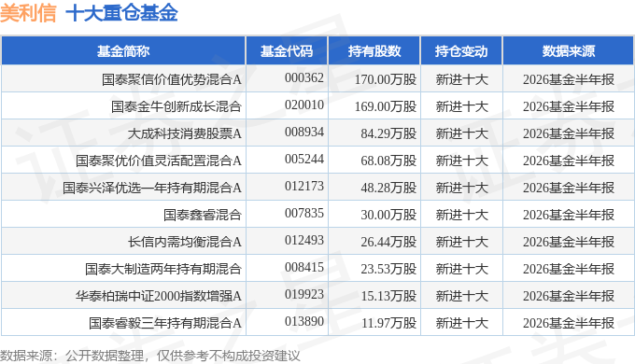Image resolution: width=635 pixels, height=364 pixels.
Task: Click fund 国泰兴泽优选一年持有期混合A
Action: click(152, 188)
